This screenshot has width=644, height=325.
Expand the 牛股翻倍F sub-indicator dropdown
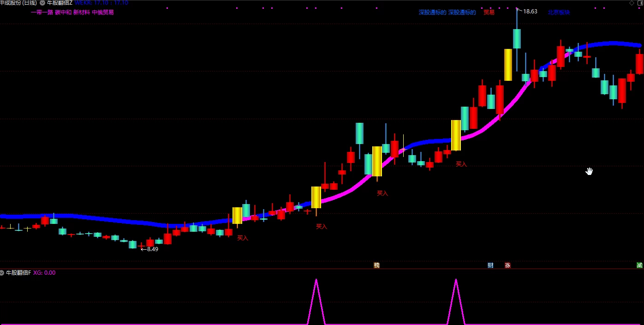(2, 273)
